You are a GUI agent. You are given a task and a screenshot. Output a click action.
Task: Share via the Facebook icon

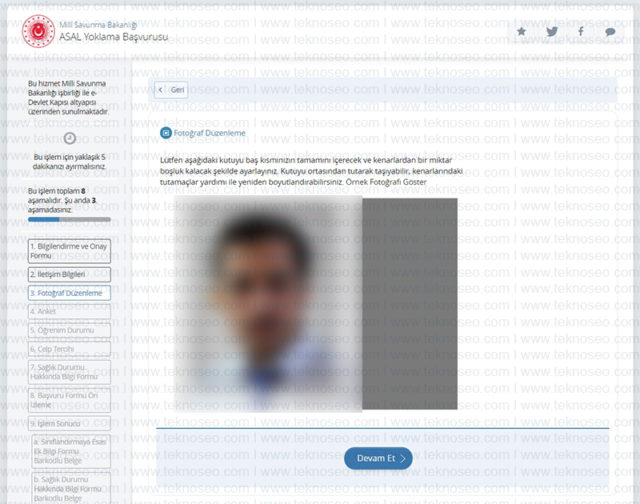(580, 31)
